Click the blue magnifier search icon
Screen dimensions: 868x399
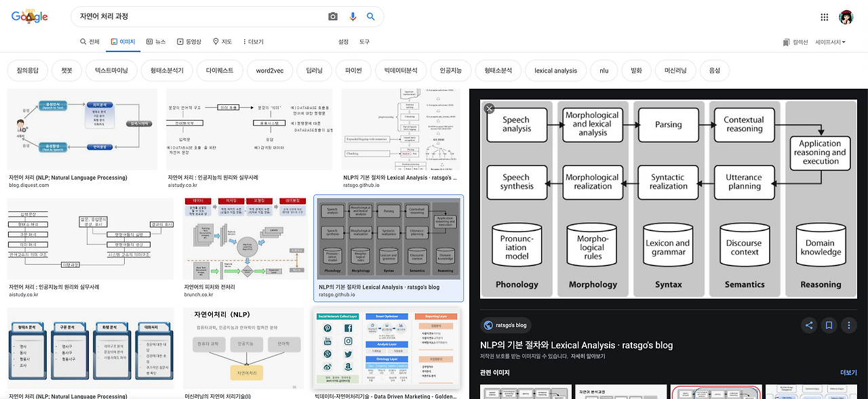(371, 16)
